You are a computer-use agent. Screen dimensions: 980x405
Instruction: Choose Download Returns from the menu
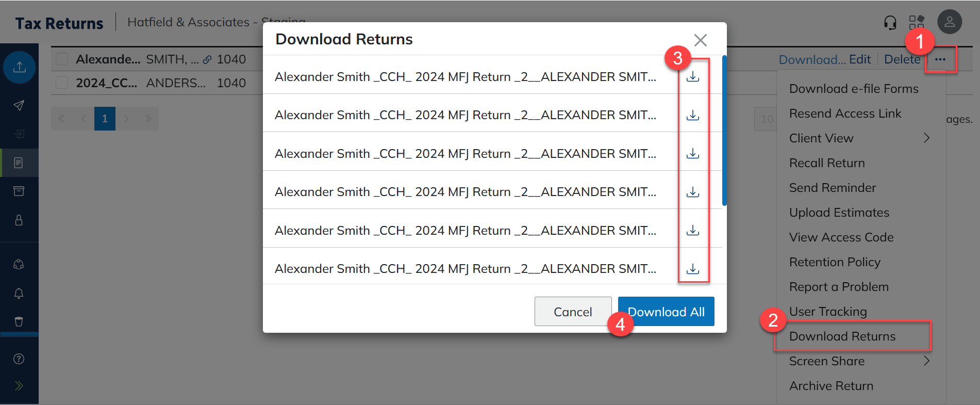(842, 336)
